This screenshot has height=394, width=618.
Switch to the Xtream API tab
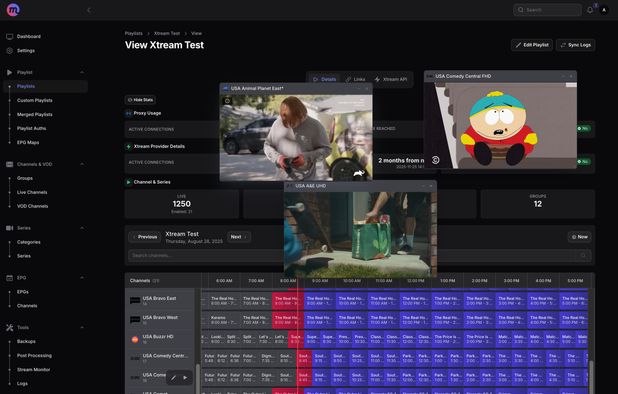point(391,79)
